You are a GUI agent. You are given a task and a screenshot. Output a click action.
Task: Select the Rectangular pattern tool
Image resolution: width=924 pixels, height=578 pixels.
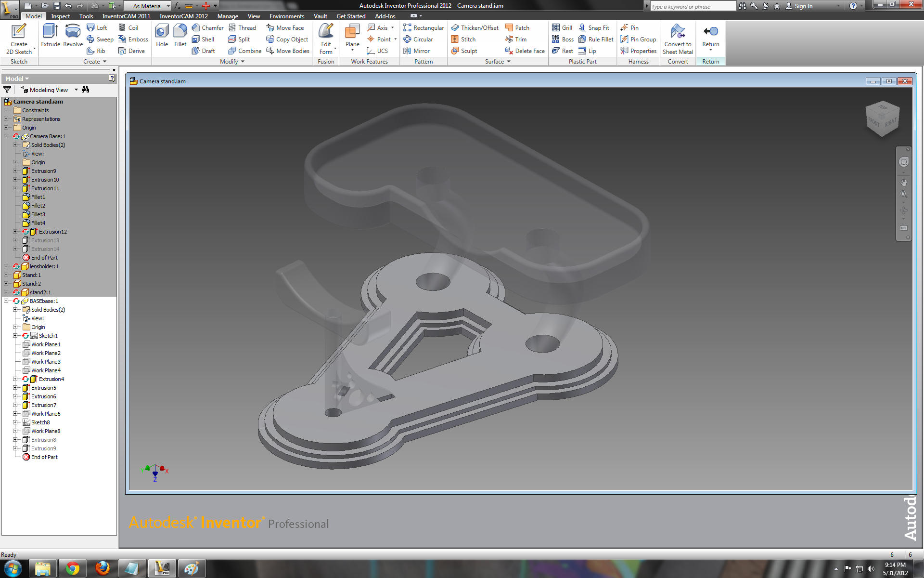coord(423,28)
